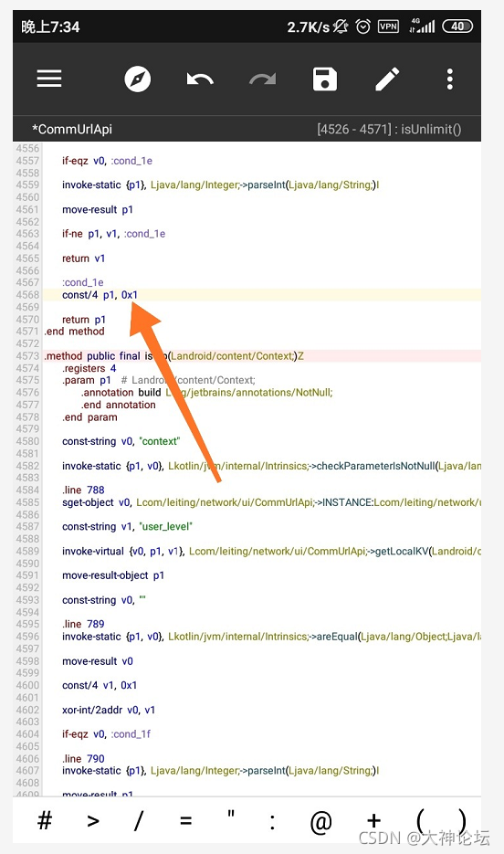Open the isUnlimit() method range label
This screenshot has height=854, width=504.
[389, 129]
